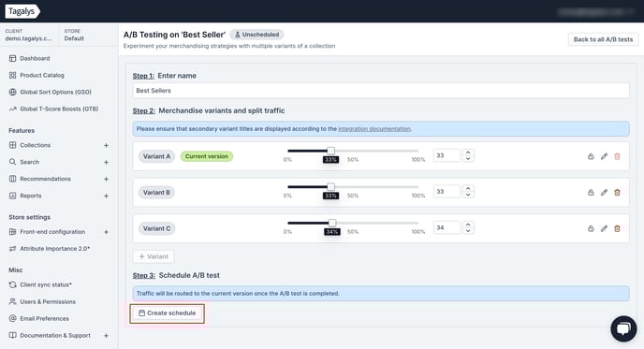Image resolution: width=644 pixels, height=349 pixels.
Task: Click the Current version badge
Action: pos(207,156)
